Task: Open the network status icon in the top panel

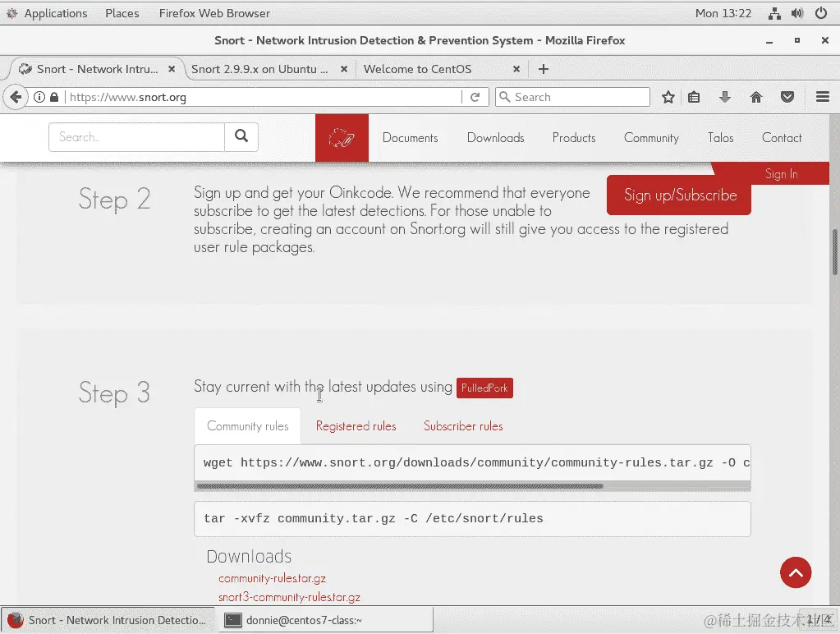Action: coord(774,13)
